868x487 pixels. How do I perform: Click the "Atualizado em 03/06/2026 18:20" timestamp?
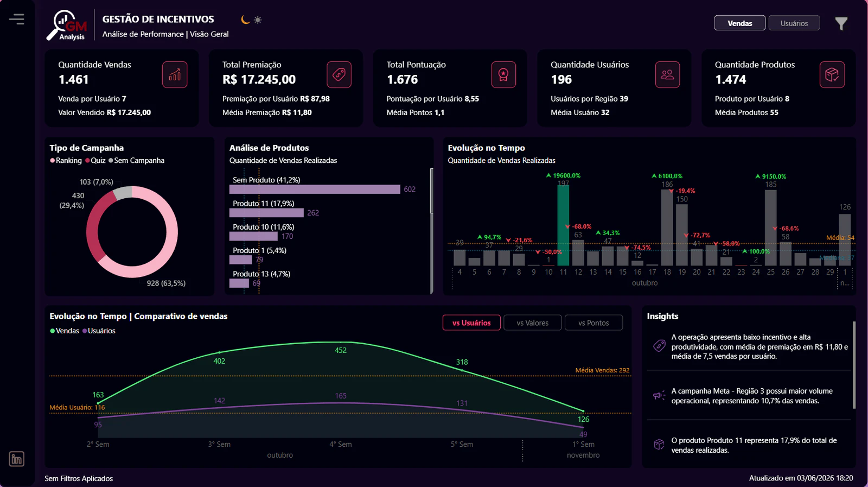tap(801, 478)
